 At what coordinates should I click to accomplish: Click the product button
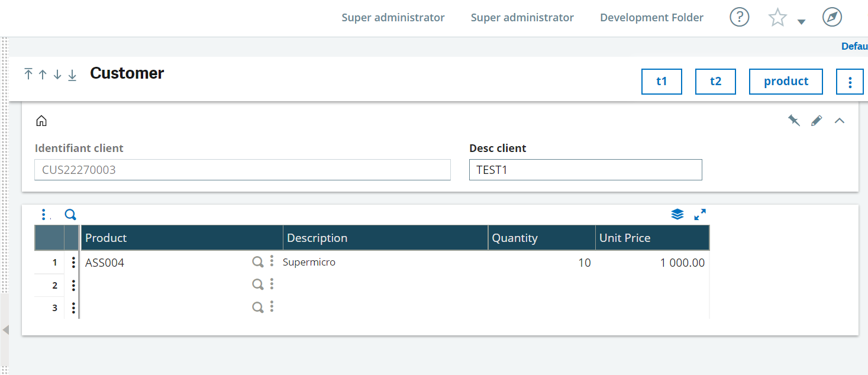click(x=786, y=81)
